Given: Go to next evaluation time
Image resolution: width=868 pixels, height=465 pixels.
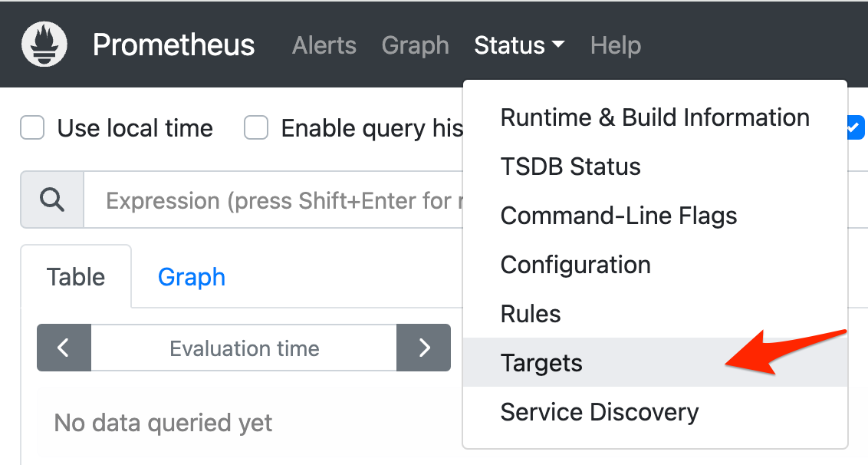Looking at the screenshot, I should [423, 348].
